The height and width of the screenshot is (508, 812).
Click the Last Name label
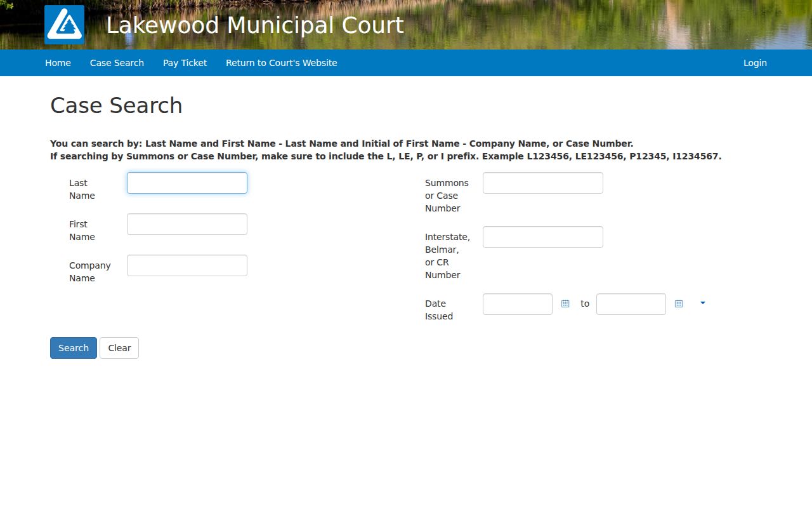point(82,189)
